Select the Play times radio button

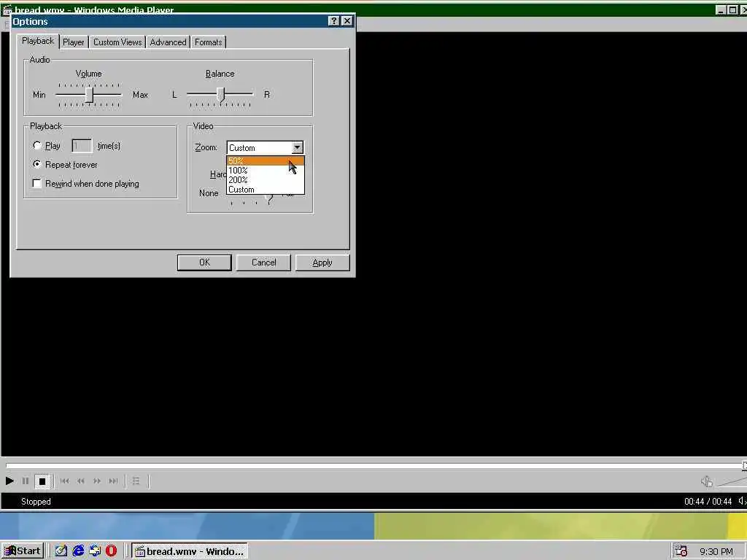click(x=37, y=145)
